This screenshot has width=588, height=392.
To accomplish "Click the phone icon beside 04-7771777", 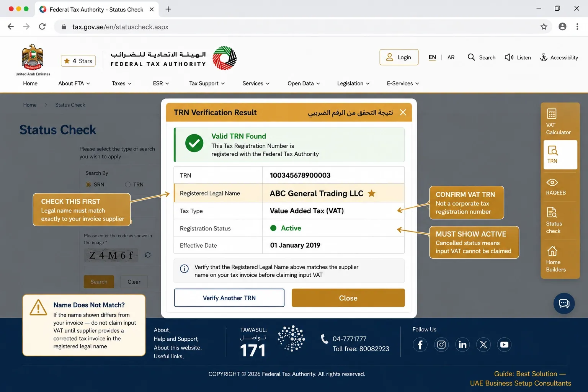I will pyautogui.click(x=324, y=339).
